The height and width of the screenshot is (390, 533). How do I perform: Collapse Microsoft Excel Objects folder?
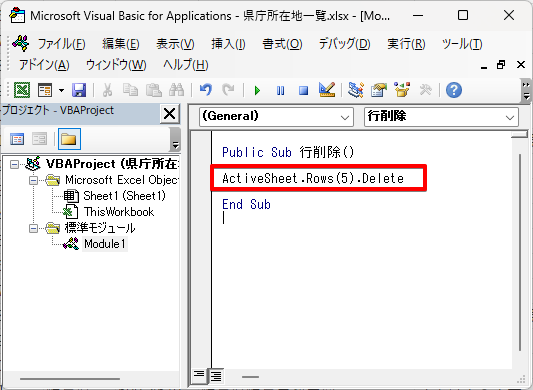[33, 181]
